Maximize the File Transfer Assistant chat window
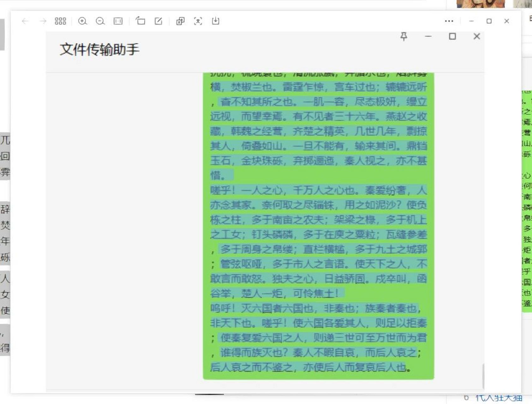 (x=453, y=36)
